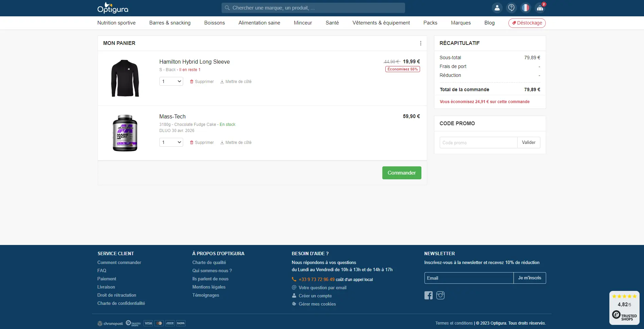
Task: Click the user account icon
Action: pyautogui.click(x=497, y=8)
